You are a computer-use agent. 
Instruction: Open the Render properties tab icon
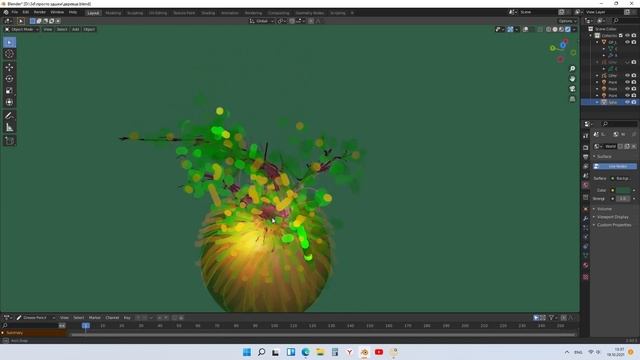pyautogui.click(x=586, y=147)
